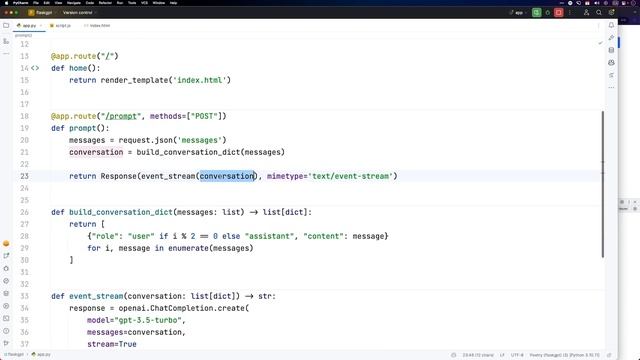Open the Poetry Python interpreter selector
The width and height of the screenshot is (640, 360).
pos(564,355)
